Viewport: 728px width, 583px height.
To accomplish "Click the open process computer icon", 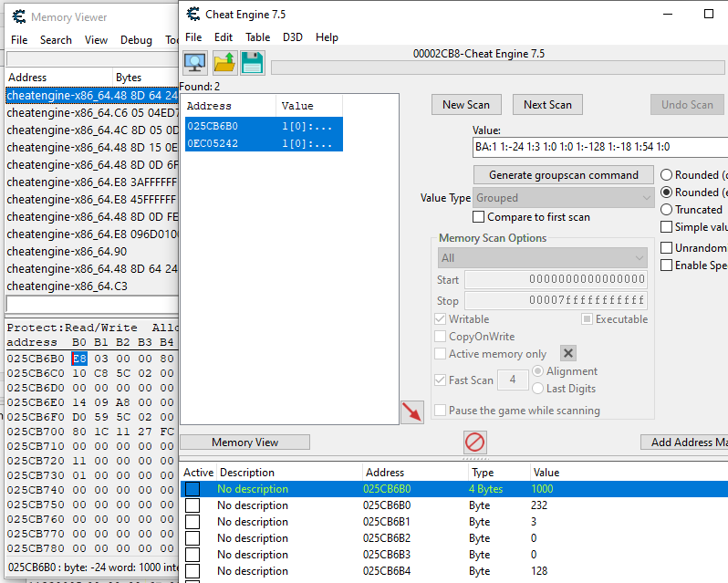I will (195, 62).
